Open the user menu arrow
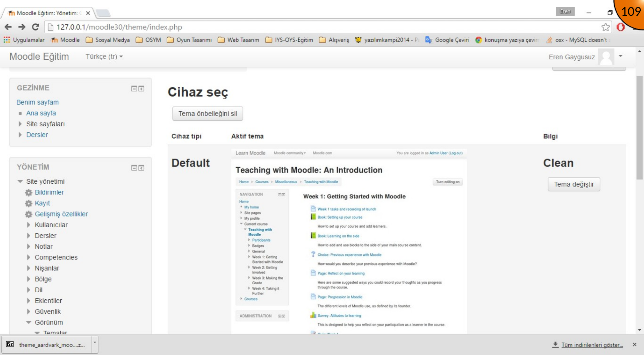The width and height of the screenshot is (644, 362). [621, 56]
